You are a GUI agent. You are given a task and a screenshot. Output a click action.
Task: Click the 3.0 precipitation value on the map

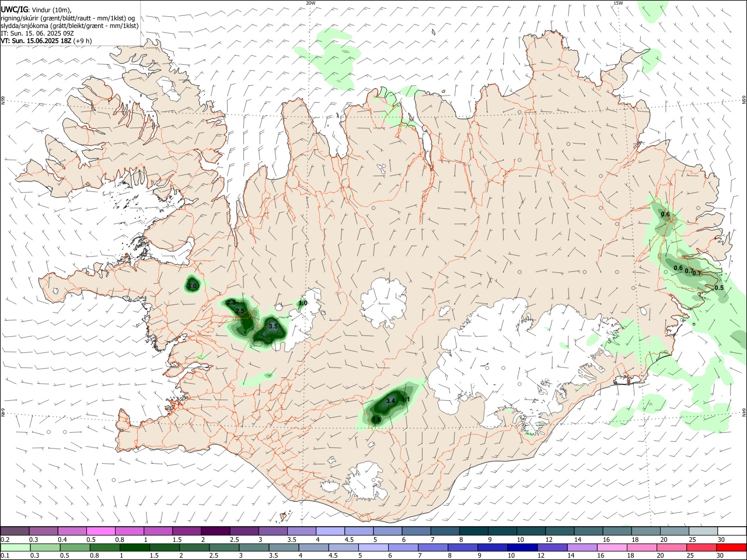coord(193,286)
